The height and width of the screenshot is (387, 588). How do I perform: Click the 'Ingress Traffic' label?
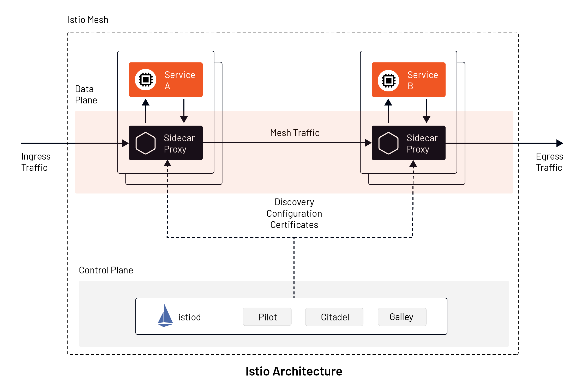[x=36, y=162]
